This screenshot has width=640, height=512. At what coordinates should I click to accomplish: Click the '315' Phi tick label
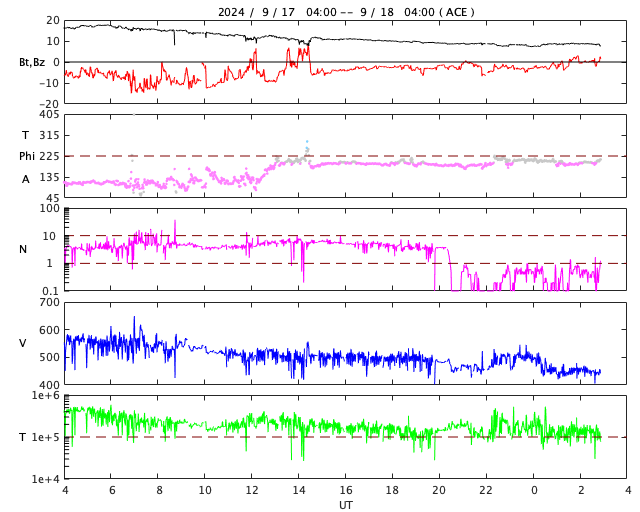[49, 135]
